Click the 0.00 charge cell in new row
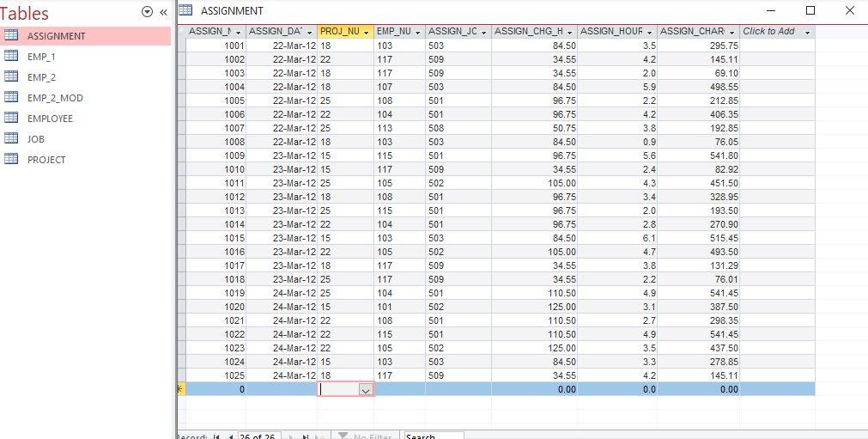This screenshot has height=439, width=868. point(699,389)
